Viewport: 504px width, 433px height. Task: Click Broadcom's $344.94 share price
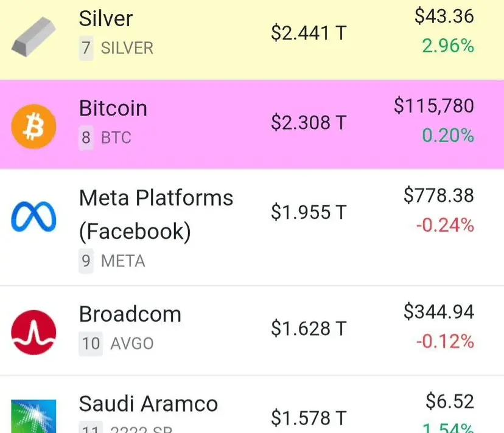[439, 311]
